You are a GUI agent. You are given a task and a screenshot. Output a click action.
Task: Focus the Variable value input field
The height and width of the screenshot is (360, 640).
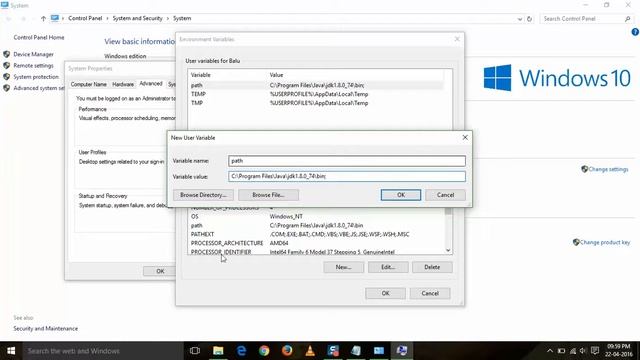[347, 176]
